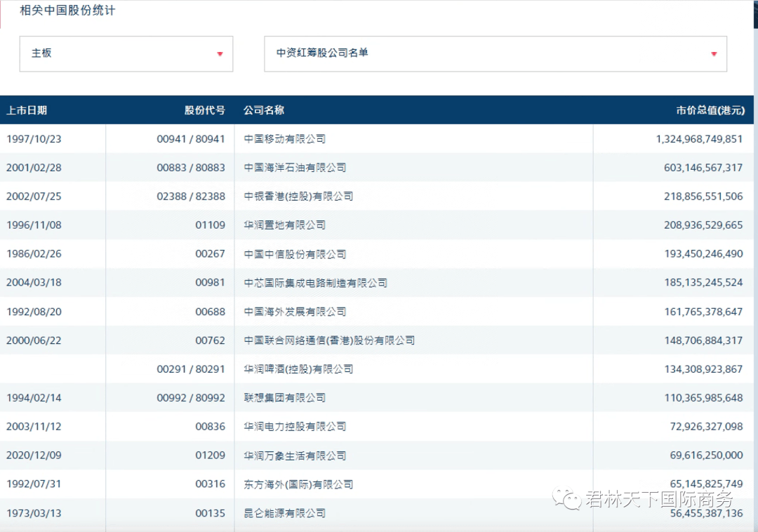The image size is (758, 532).
Task: Open 中国移动有限公司 company entry
Action: pyautogui.click(x=285, y=139)
